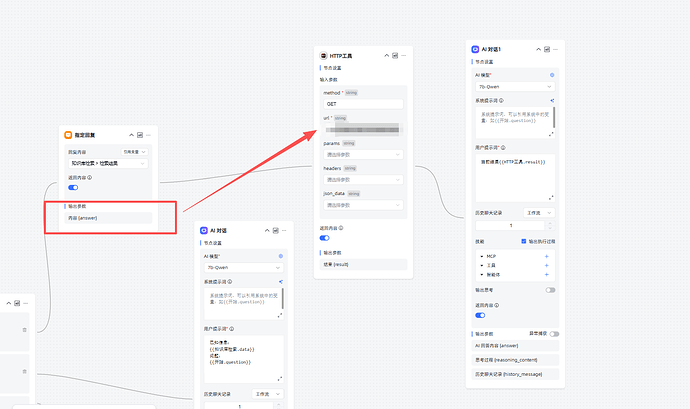Open 70-Qwen model dropdown in AI 对话1
690x409 pixels.
pyautogui.click(x=514, y=86)
